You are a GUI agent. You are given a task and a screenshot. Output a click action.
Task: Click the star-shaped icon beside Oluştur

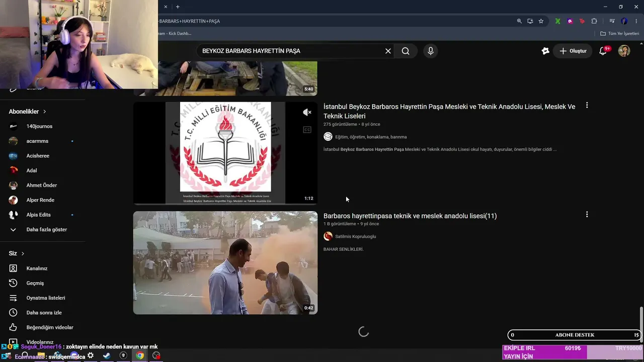pyautogui.click(x=545, y=51)
